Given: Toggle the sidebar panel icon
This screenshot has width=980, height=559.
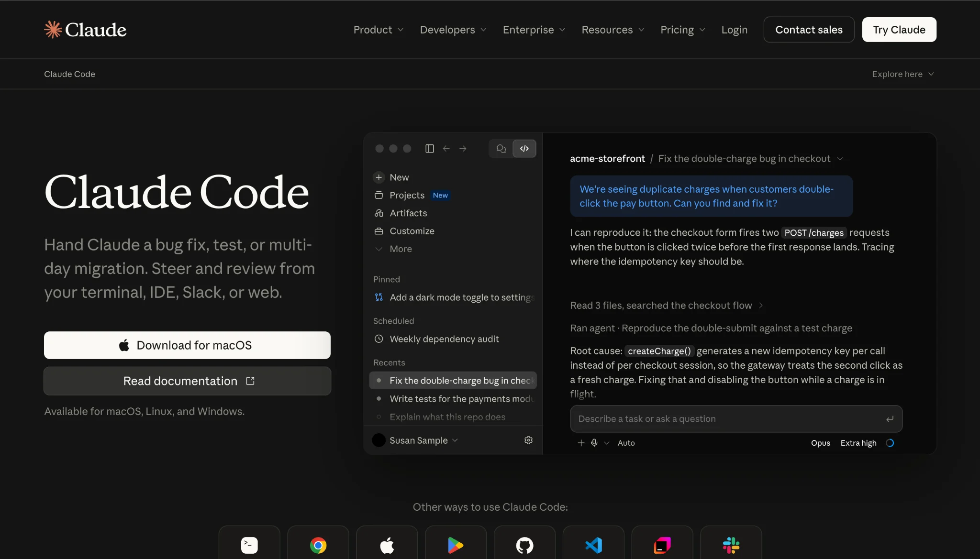Looking at the screenshot, I should click(430, 149).
